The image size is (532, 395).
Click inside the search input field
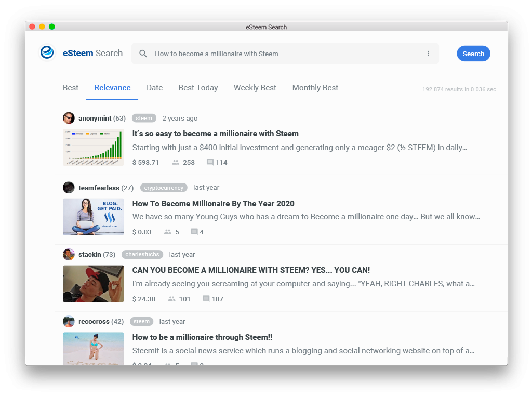[x=286, y=54]
